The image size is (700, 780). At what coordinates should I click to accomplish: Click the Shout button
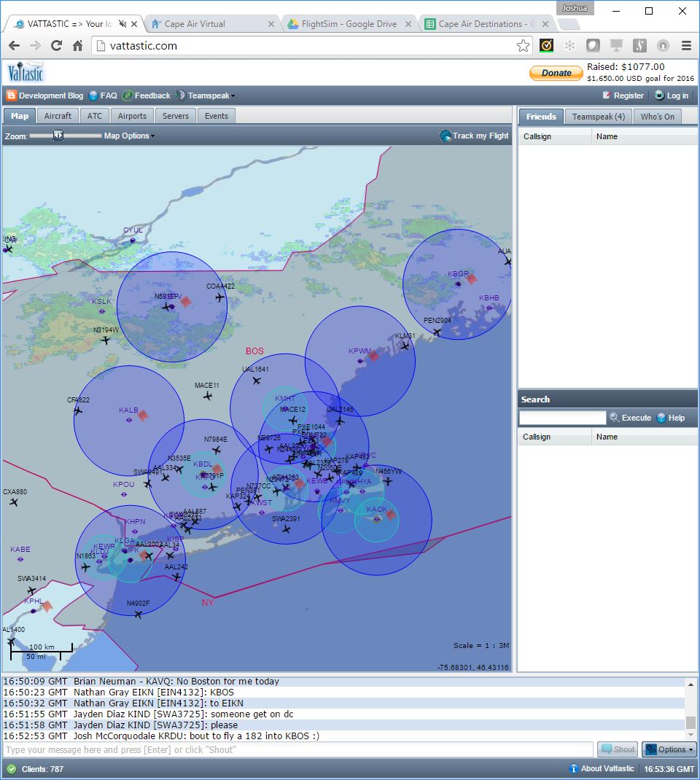click(618, 749)
